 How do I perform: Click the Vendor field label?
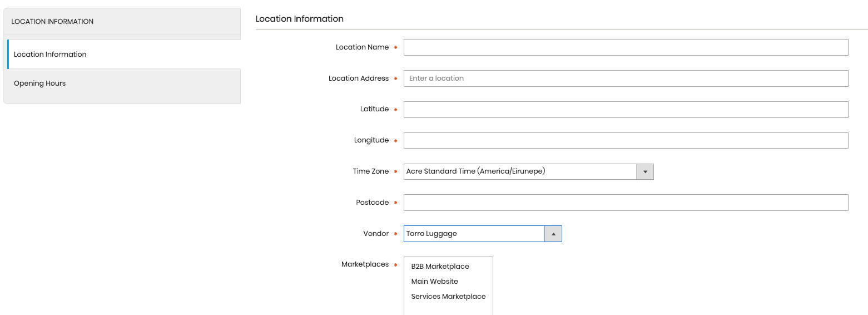tap(376, 234)
